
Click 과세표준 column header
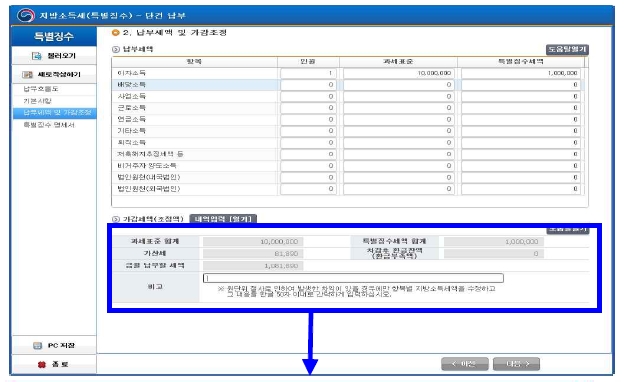pyautogui.click(x=398, y=62)
